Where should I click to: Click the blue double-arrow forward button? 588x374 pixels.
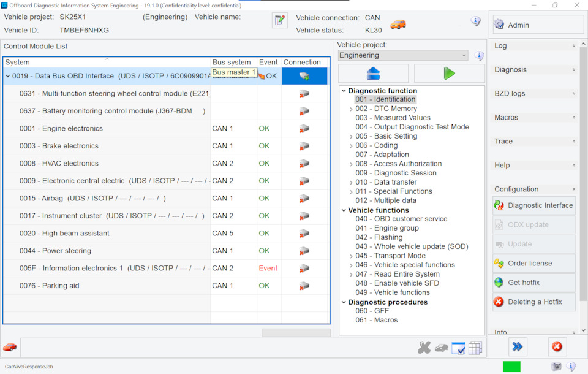pyautogui.click(x=518, y=346)
